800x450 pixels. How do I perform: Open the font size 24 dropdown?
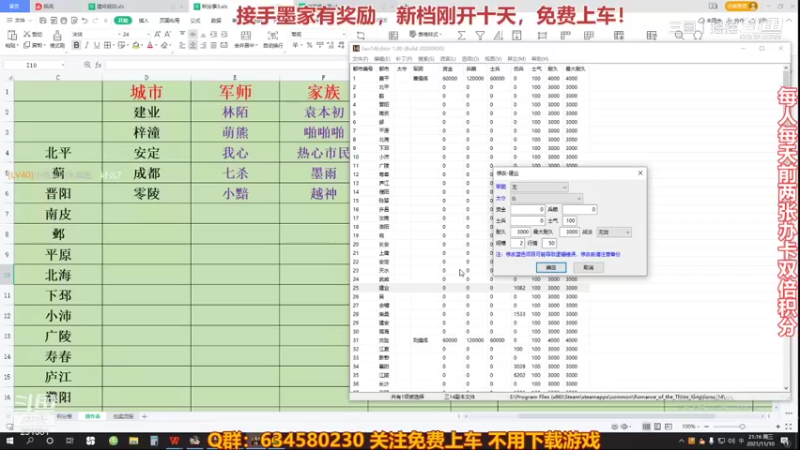point(148,34)
